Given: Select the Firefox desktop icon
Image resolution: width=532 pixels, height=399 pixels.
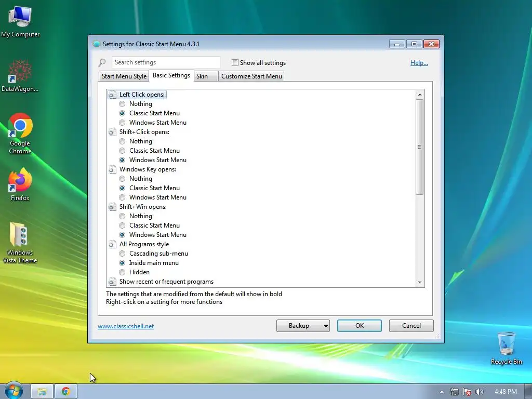Looking at the screenshot, I should (20, 184).
